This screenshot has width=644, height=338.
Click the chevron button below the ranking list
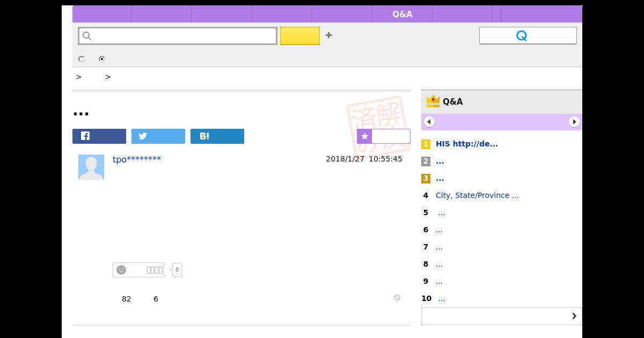click(502, 316)
